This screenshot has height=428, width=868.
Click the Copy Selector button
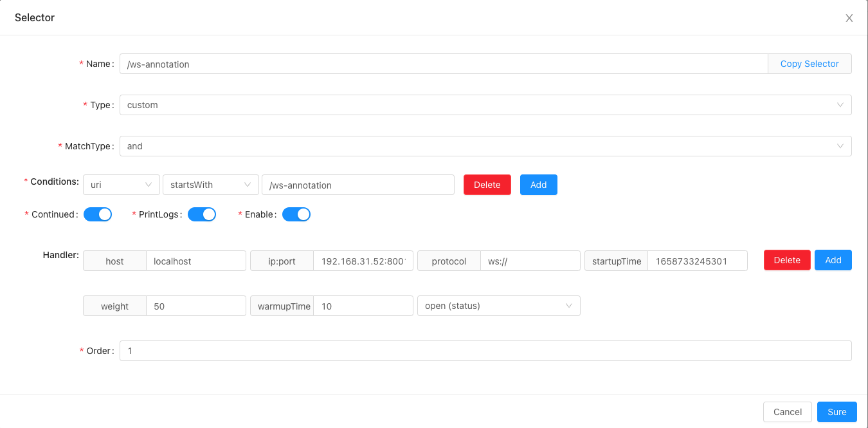[809, 64]
